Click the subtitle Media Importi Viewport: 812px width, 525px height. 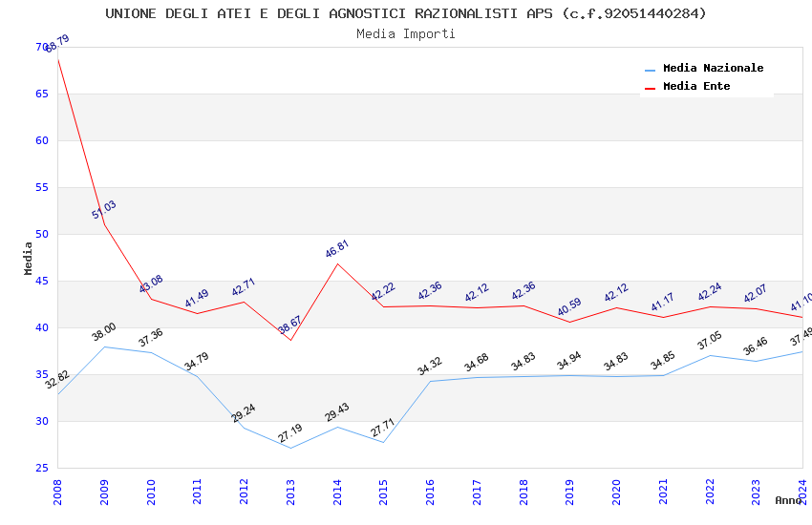coord(405,34)
